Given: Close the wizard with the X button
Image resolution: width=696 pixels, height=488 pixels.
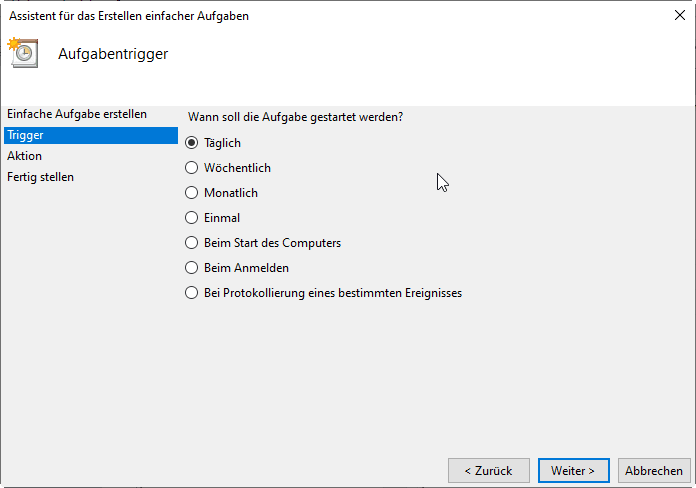Looking at the screenshot, I should pos(680,15).
